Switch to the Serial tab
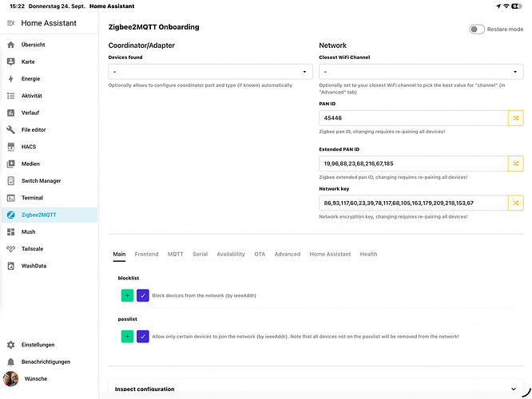 200,255
